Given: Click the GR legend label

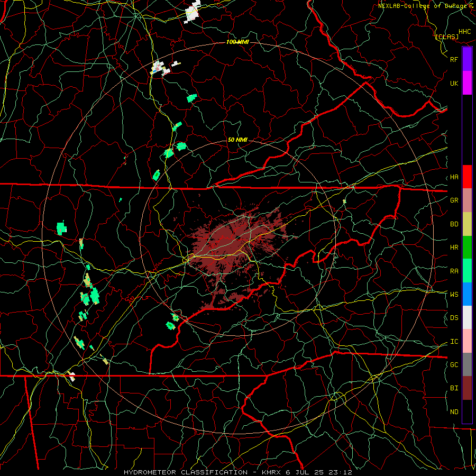Looking at the screenshot, I should tap(454, 200).
